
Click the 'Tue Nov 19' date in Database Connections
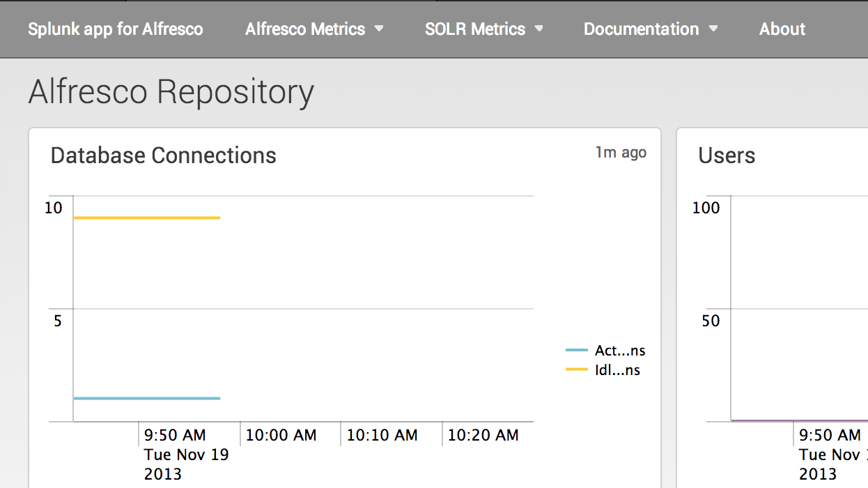(x=187, y=455)
